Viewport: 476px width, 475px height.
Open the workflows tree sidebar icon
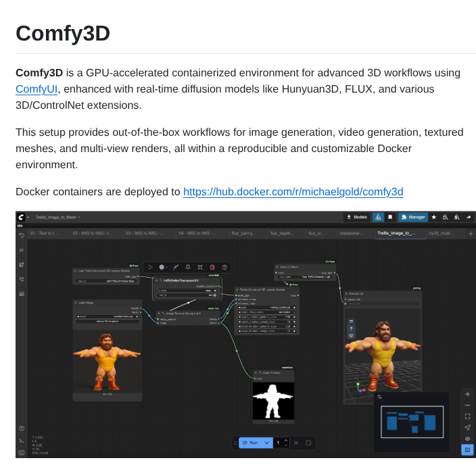[x=22, y=279]
